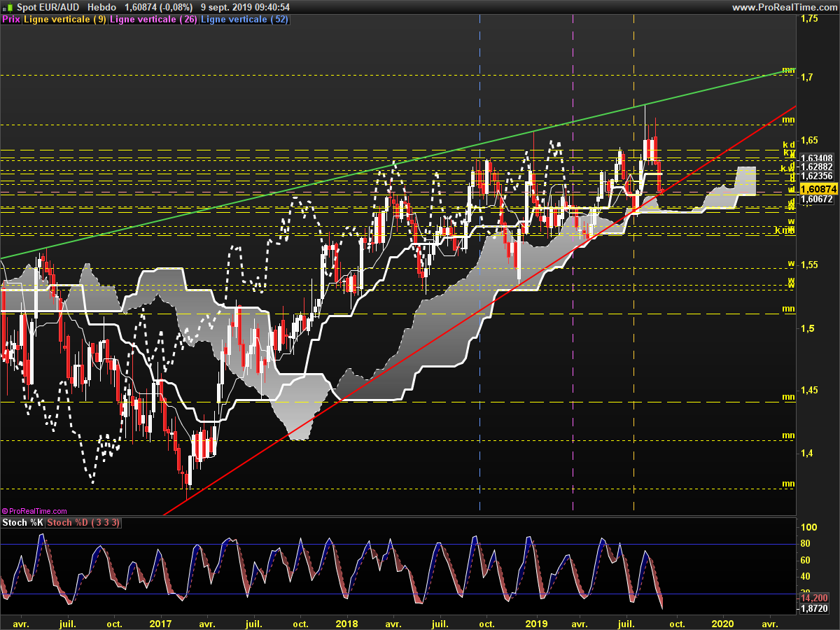
Task: Click the 1,7 price axis label
Action: click(x=806, y=77)
